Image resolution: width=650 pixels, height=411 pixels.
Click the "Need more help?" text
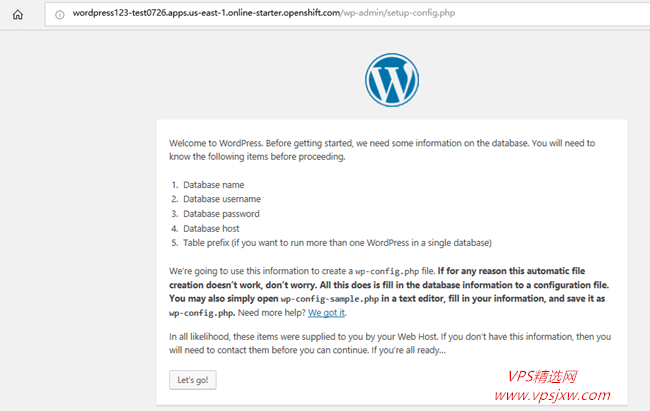[272, 313]
